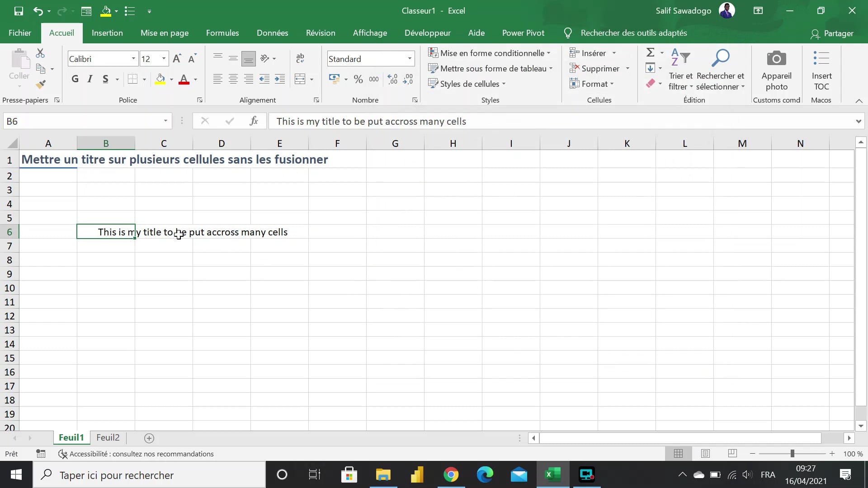Switch to Page Layout view in the status bar
This screenshot has width=868, height=488.
point(705,454)
